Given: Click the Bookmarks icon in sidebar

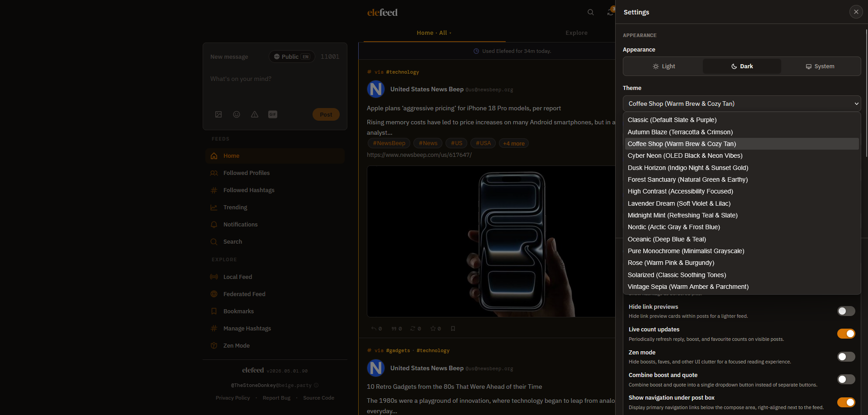Looking at the screenshot, I should (x=214, y=311).
